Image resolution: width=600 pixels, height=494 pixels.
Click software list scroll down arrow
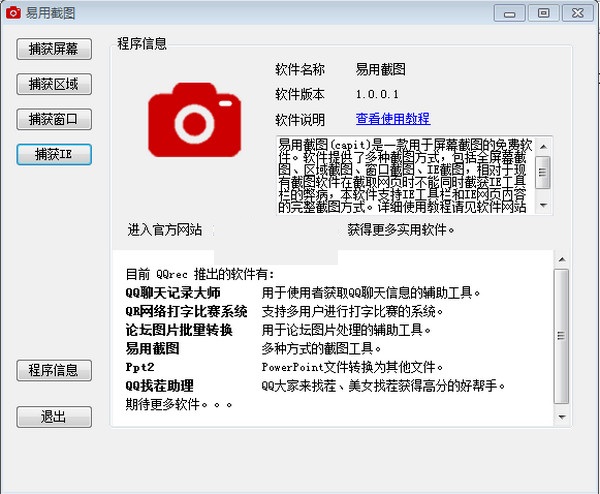(561, 417)
